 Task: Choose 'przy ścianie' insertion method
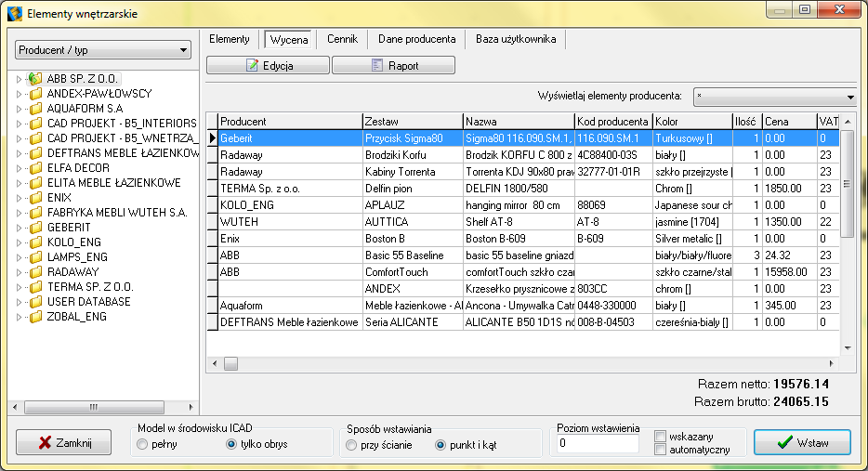click(351, 445)
